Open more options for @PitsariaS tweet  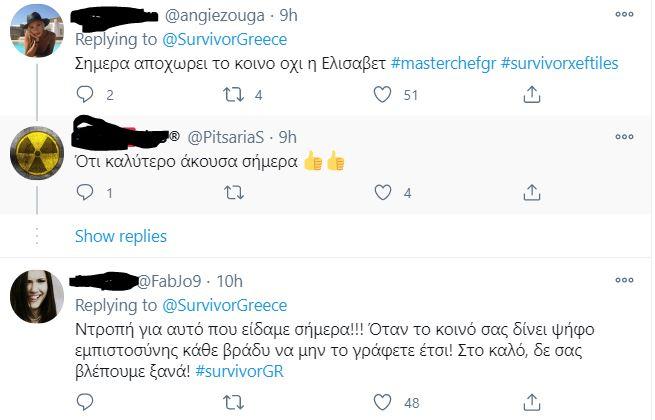click(625, 137)
